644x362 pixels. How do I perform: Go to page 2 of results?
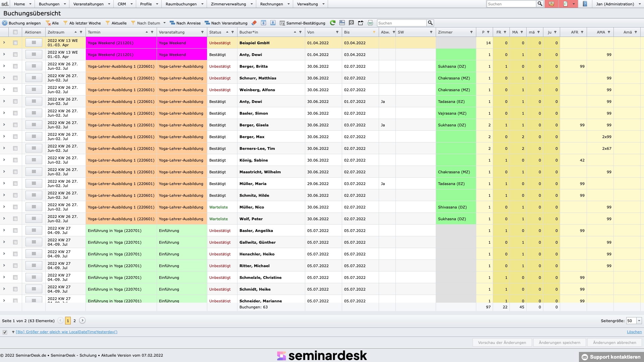click(x=74, y=321)
